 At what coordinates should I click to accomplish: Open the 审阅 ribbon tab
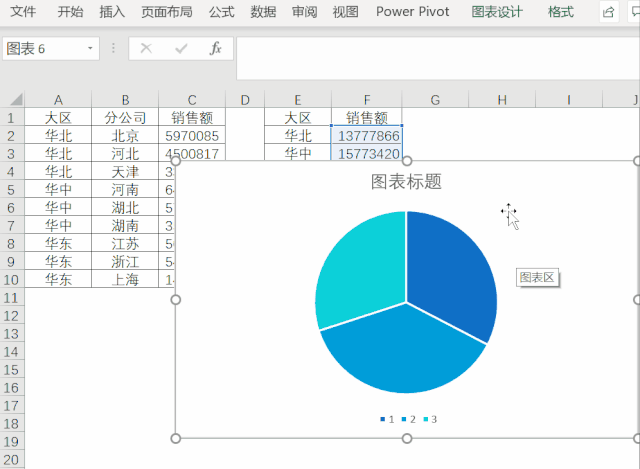point(304,12)
